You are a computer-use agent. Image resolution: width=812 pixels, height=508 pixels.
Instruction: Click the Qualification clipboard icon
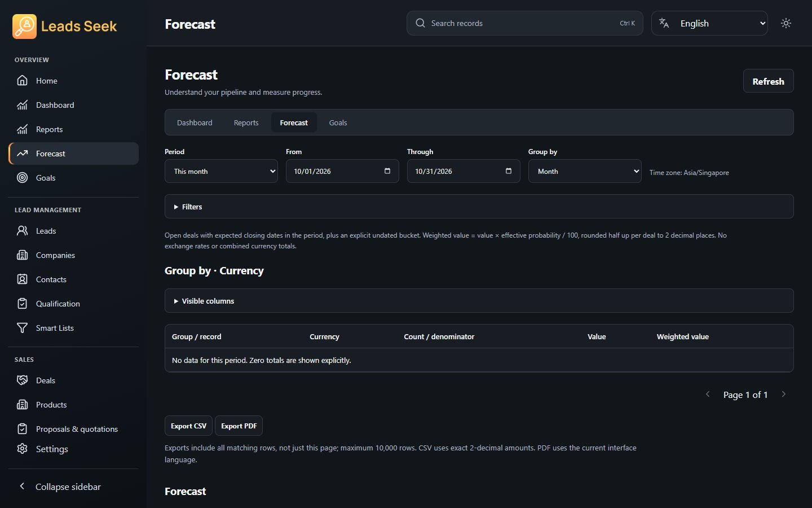22,304
